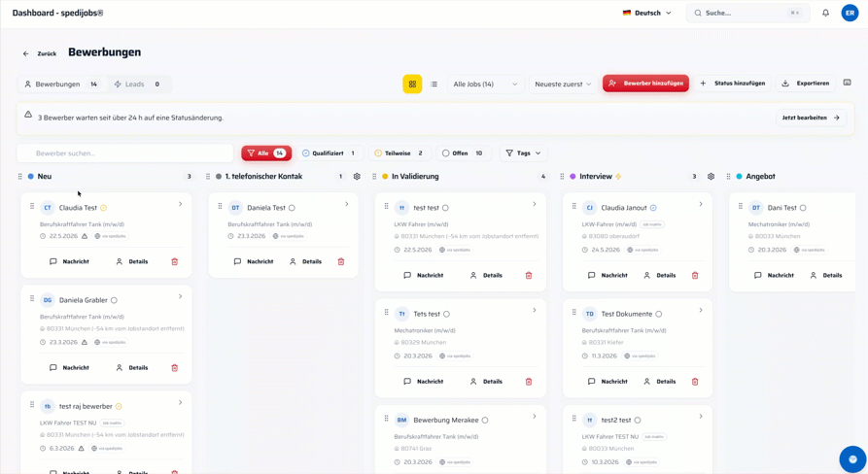The height and width of the screenshot is (474, 868).
Task: Click Jetzt bearbeiten in the banner
Action: tap(811, 118)
